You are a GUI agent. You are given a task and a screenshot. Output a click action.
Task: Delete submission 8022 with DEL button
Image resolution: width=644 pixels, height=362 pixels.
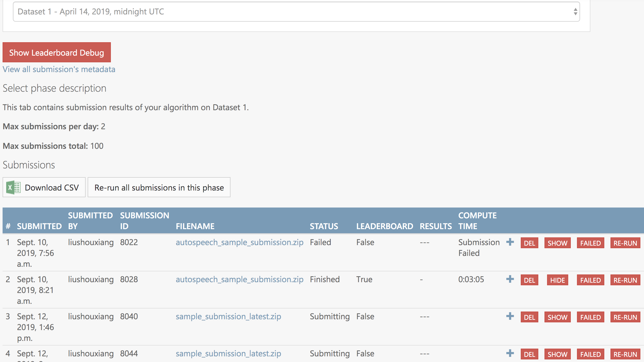tap(529, 243)
